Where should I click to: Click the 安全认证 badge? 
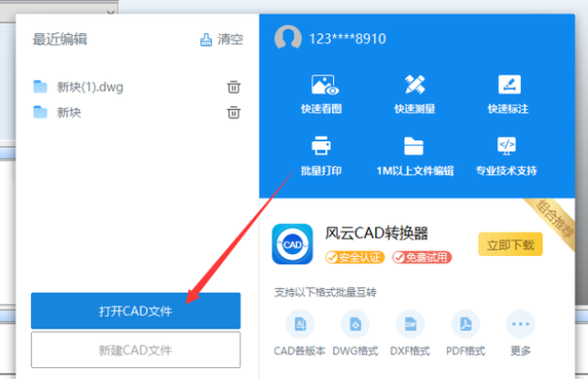pos(355,257)
